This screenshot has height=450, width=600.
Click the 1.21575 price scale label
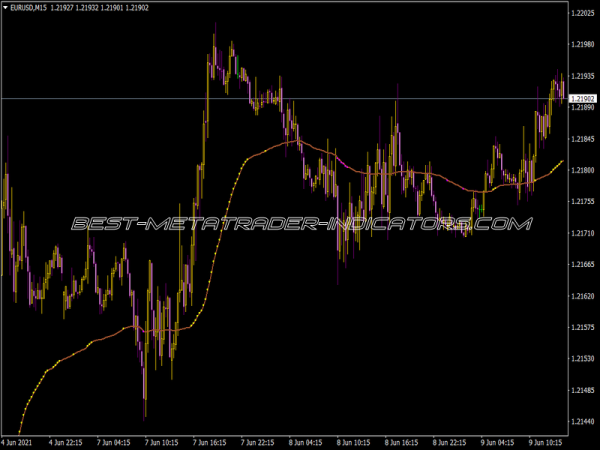tap(583, 327)
